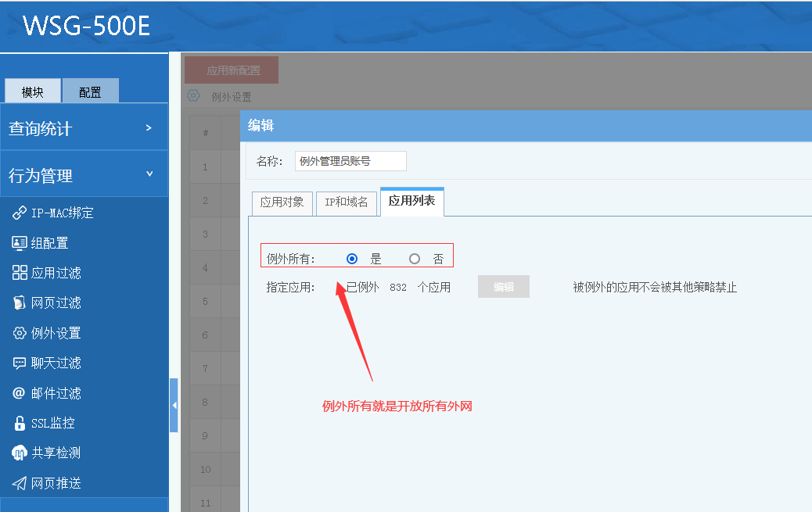Switch to the 应用对象 tab
The height and width of the screenshot is (512, 812).
point(282,202)
